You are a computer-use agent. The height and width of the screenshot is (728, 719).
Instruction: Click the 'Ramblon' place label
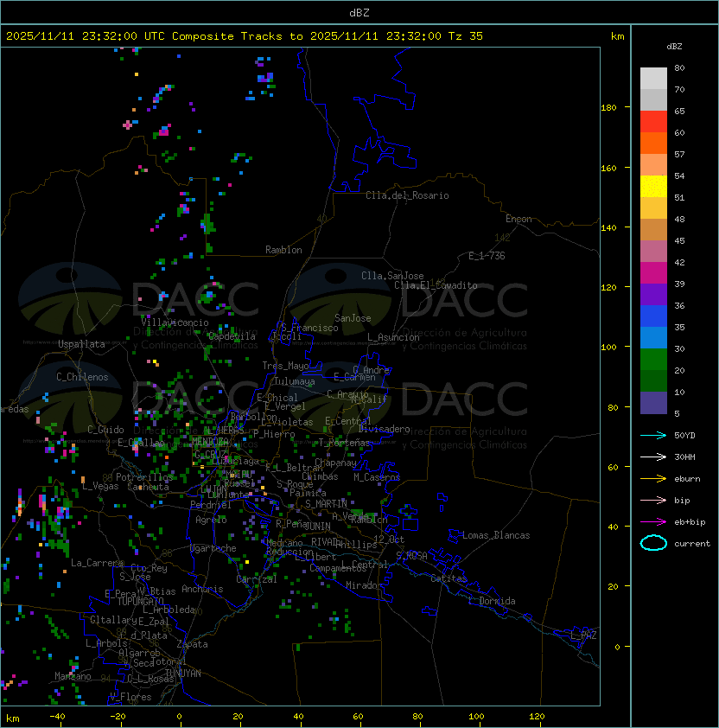point(283,250)
